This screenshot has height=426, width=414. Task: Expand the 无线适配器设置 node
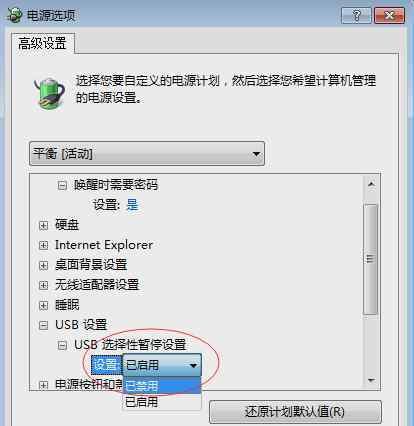pos(43,285)
